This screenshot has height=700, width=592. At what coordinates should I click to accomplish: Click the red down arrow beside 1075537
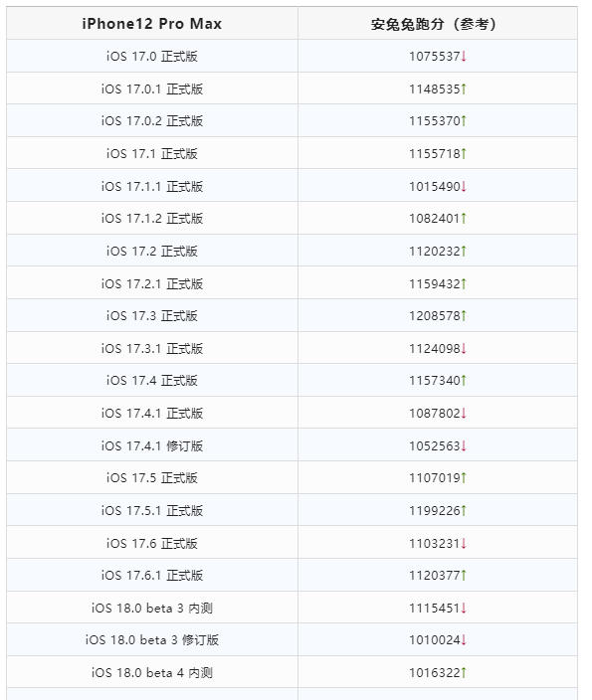[x=464, y=57]
